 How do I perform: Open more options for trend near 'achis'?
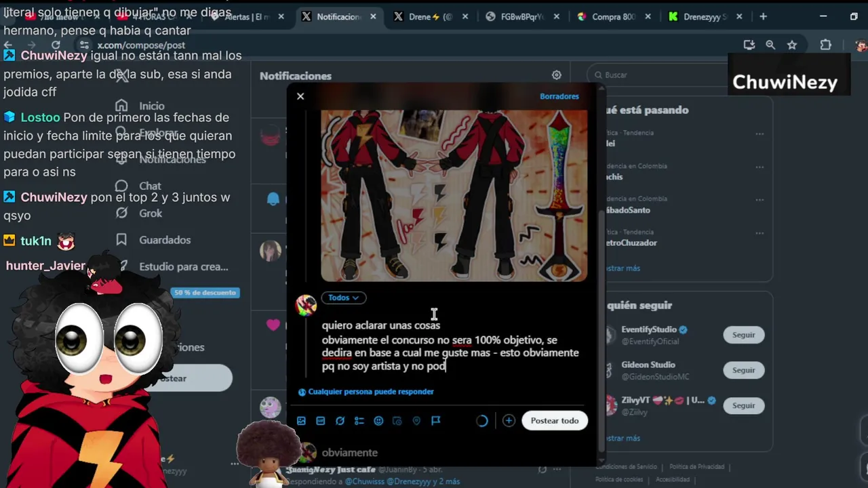click(x=759, y=167)
